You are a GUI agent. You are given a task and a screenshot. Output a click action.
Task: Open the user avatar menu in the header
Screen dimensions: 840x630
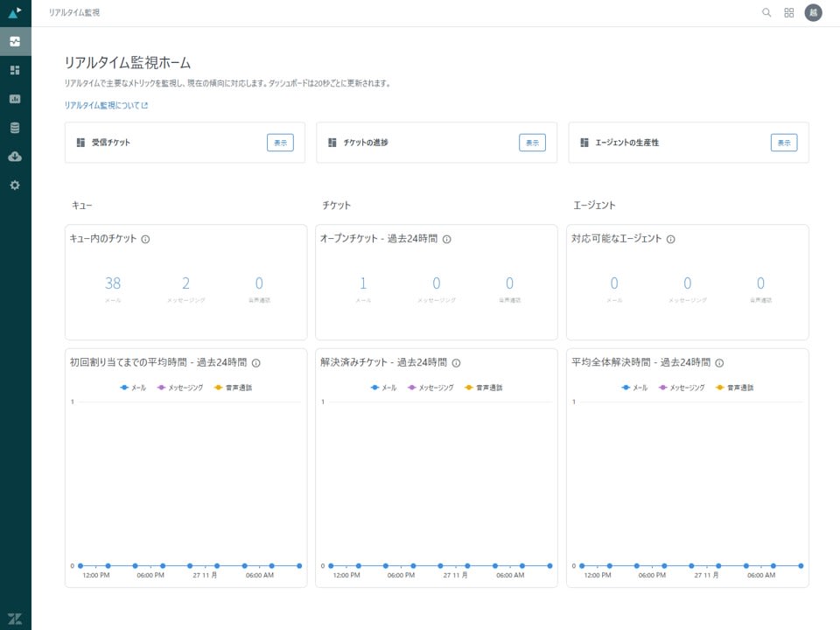pos(814,13)
